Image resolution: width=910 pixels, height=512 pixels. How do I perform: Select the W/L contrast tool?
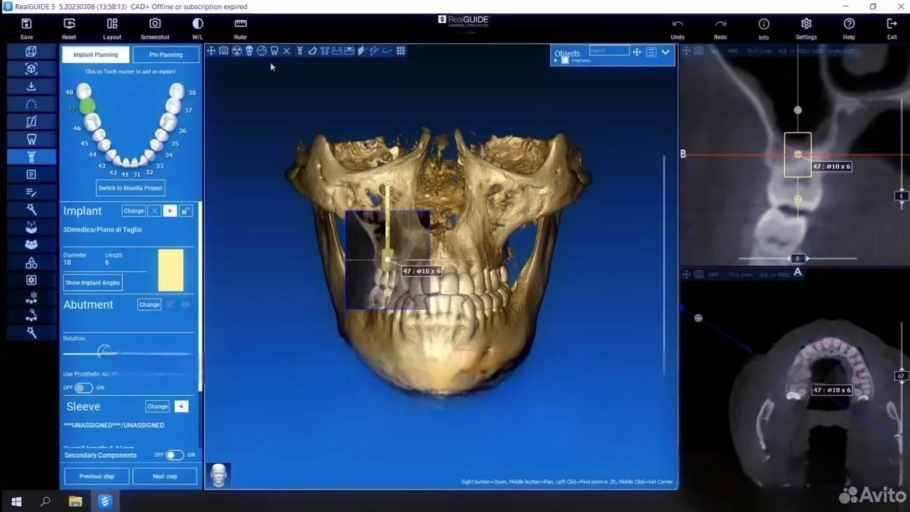tap(197, 28)
